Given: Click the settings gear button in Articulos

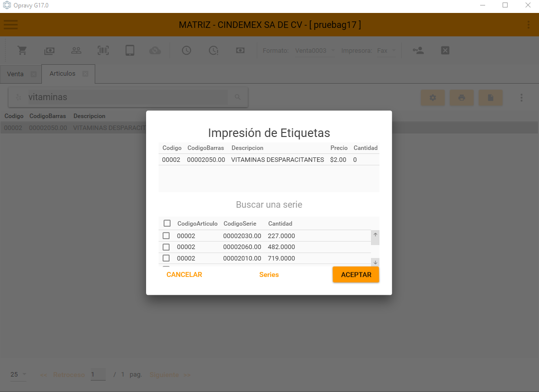Looking at the screenshot, I should (x=433, y=98).
